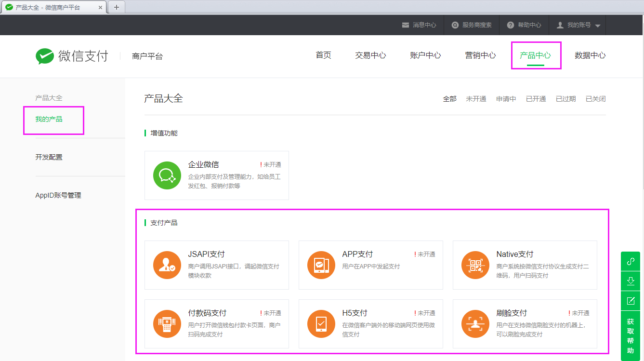Go to 首页 in the main navigation
Image resolution: width=644 pixels, height=361 pixels.
[324, 55]
